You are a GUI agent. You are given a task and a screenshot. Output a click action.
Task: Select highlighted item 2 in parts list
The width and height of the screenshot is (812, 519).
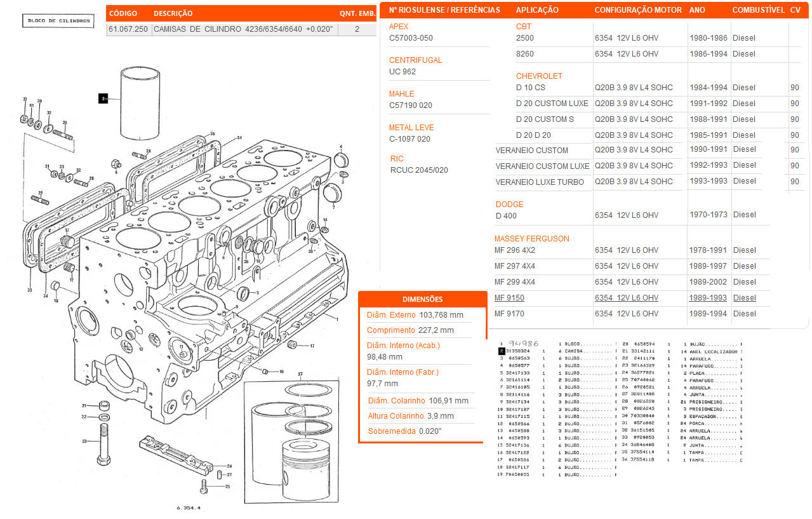coord(502,351)
